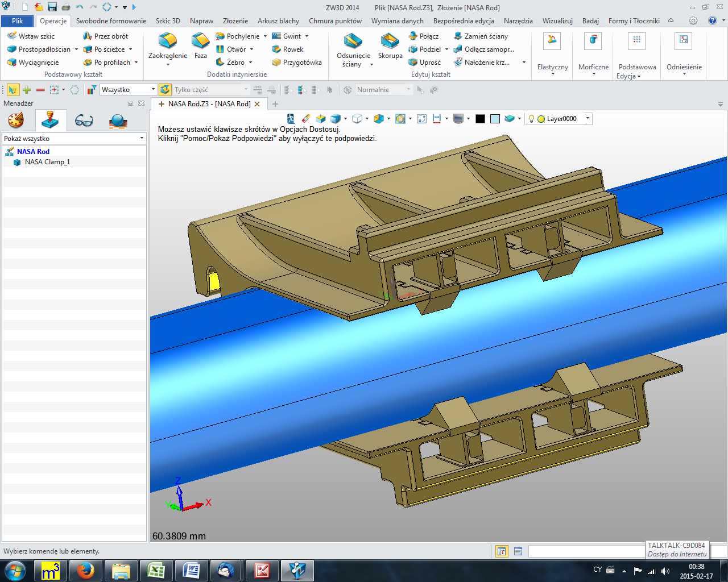Select the Skorupa shell tool
Screen dimensions: 728x582
(390, 45)
